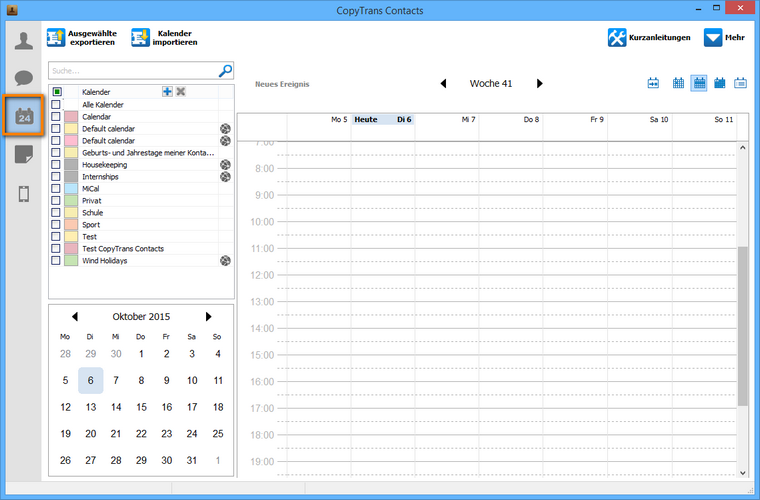
Task: Click the Woche 41 label
Action: click(491, 83)
